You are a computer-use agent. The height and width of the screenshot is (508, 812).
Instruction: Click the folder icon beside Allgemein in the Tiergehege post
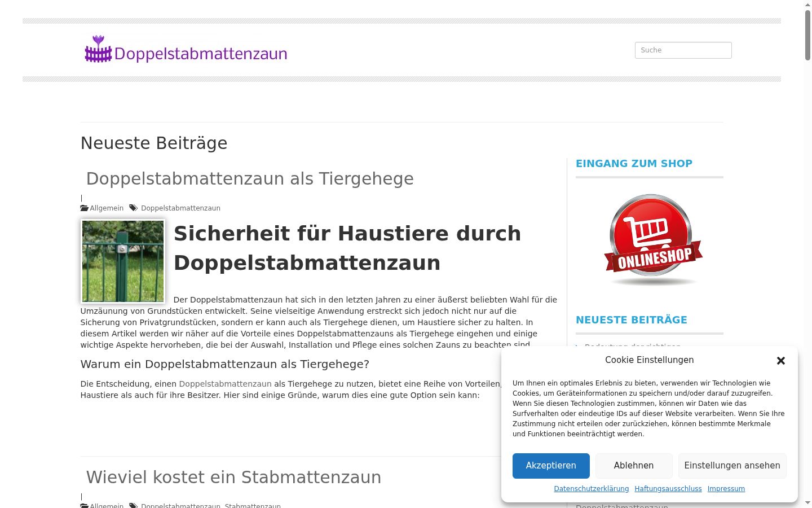point(85,208)
